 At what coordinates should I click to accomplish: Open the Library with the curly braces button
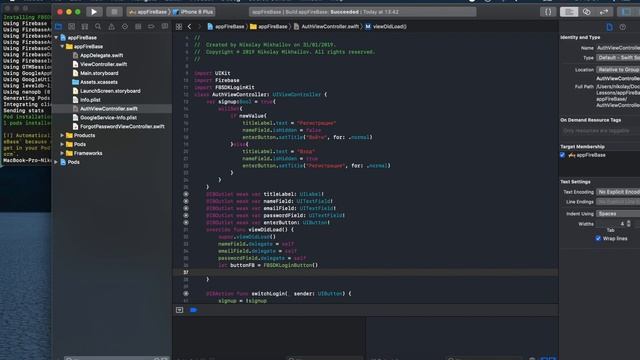click(548, 12)
